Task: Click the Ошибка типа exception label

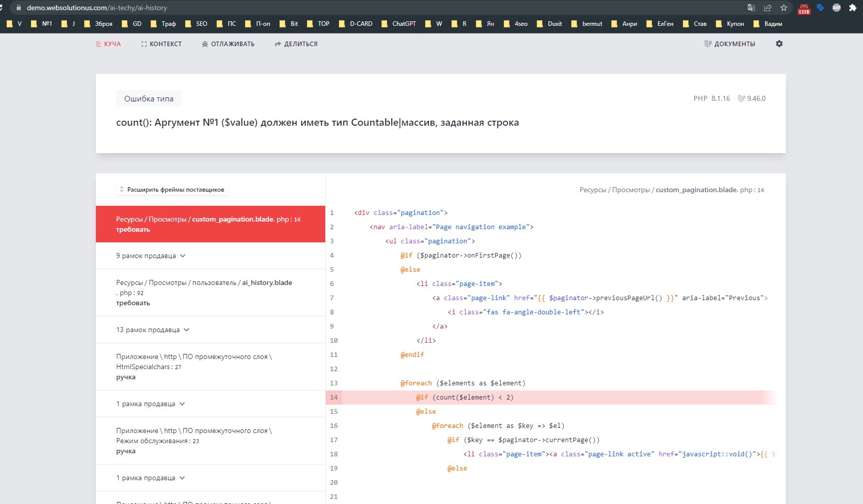Action: coord(149,99)
